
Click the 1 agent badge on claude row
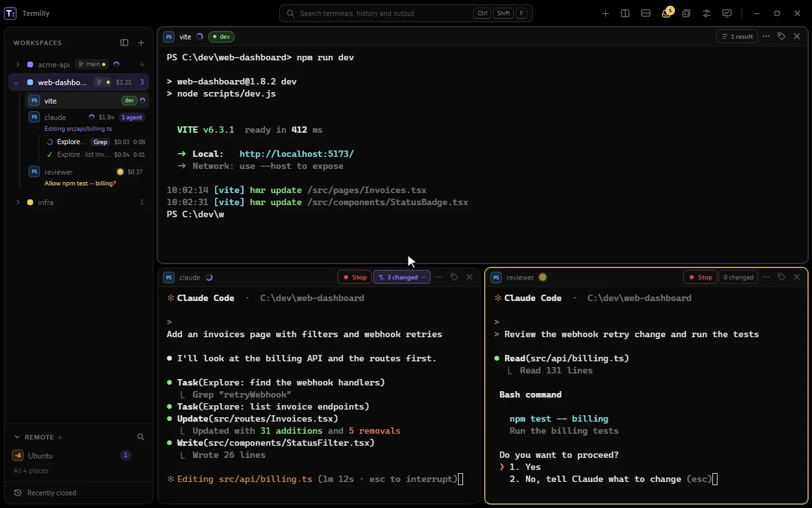click(132, 117)
